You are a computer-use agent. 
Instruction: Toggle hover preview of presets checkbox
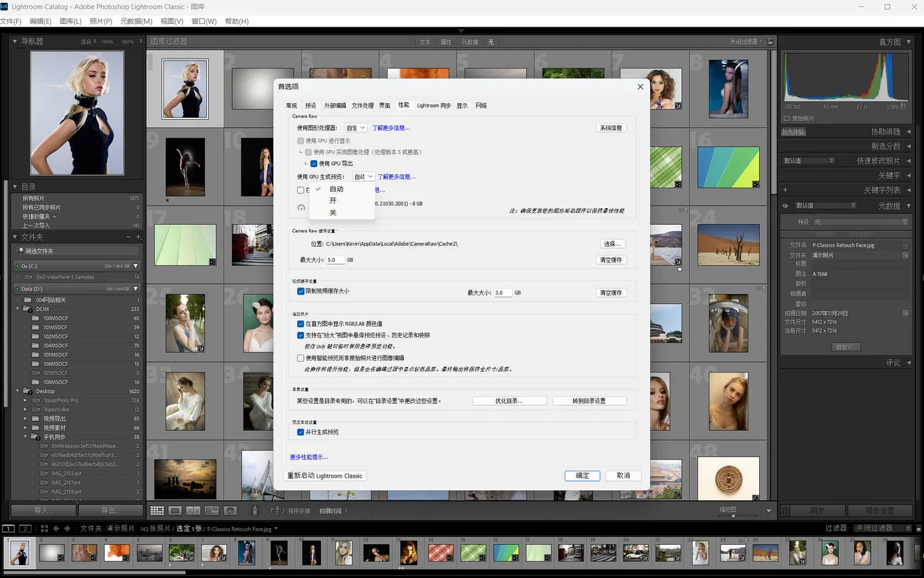pyautogui.click(x=300, y=335)
